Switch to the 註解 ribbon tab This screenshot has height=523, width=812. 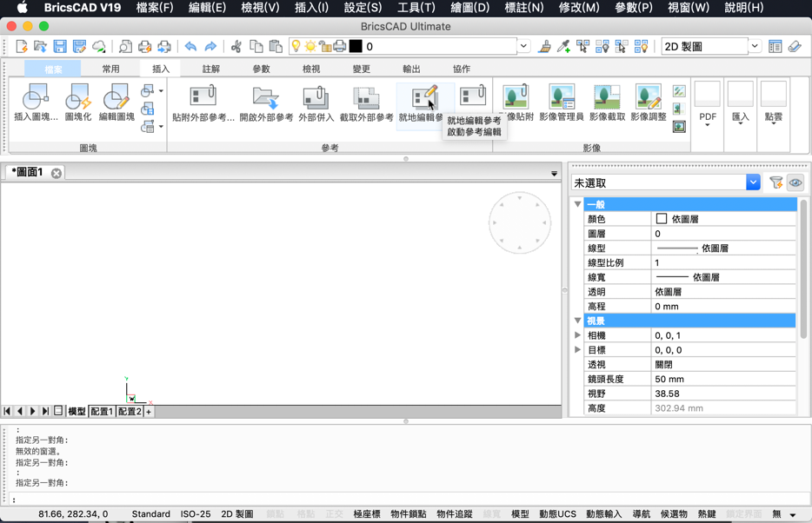point(211,67)
